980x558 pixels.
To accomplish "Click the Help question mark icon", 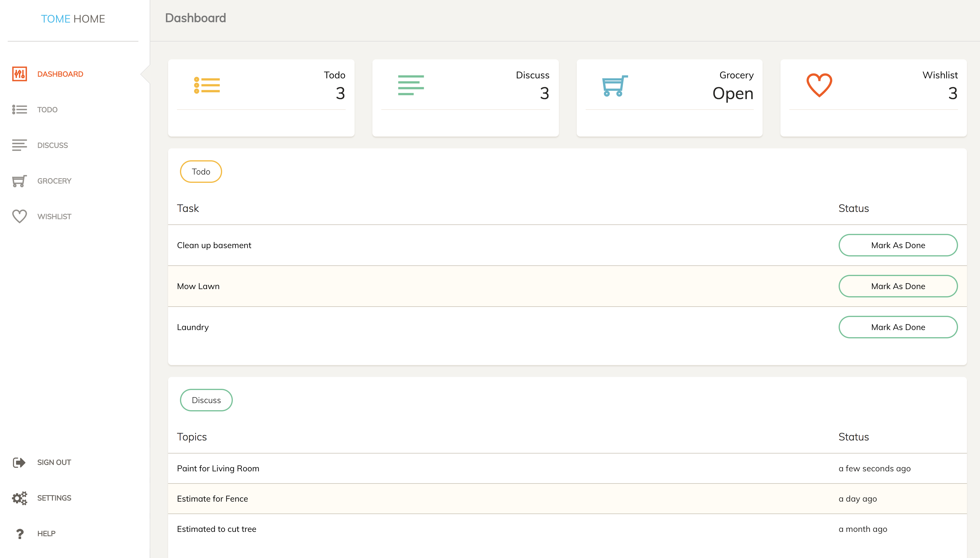I will [x=19, y=533].
